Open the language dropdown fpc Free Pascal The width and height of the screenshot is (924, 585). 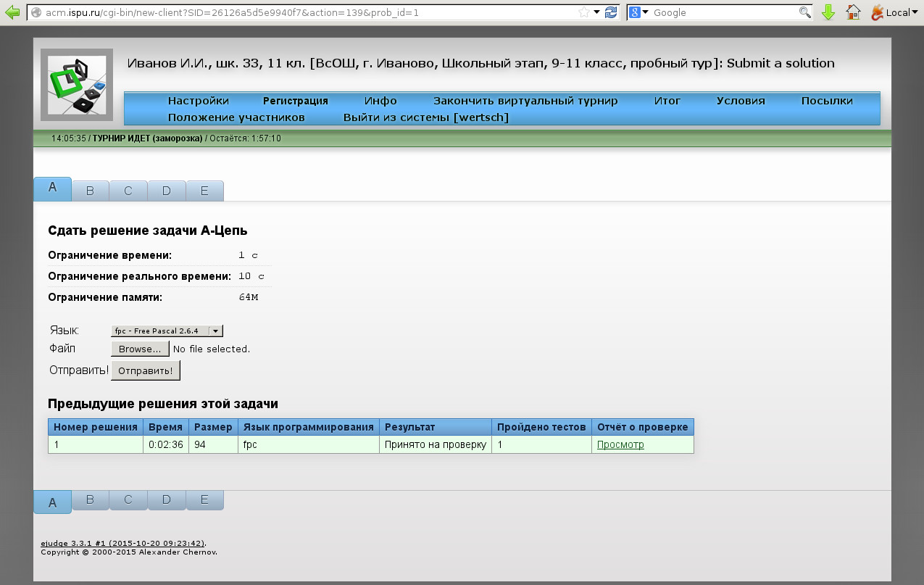click(x=167, y=331)
